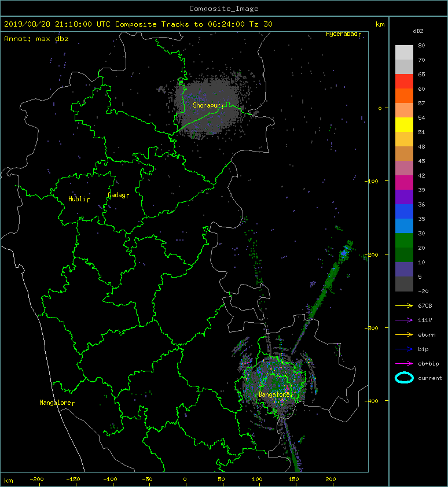Click the -150 horizontal axis tick label
This screenshot has width=448, height=487.
(73, 479)
